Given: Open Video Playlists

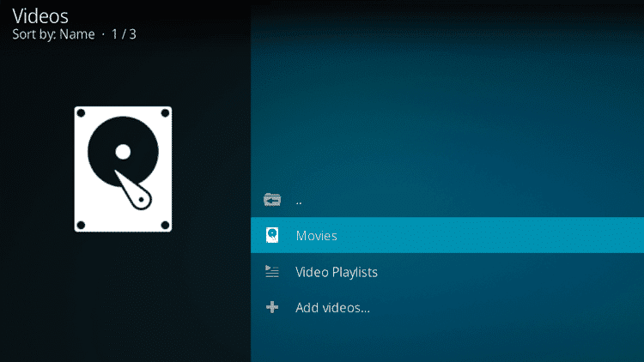Looking at the screenshot, I should click(x=337, y=272).
